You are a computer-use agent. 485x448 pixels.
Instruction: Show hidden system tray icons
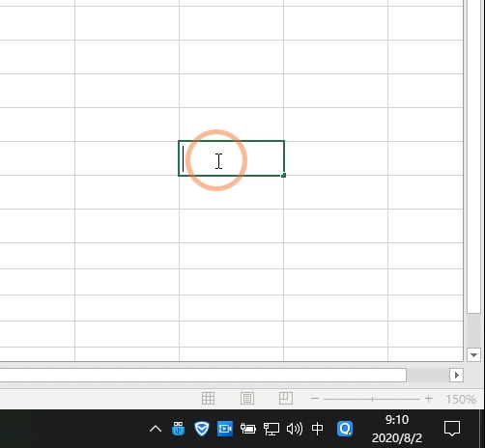tap(156, 429)
